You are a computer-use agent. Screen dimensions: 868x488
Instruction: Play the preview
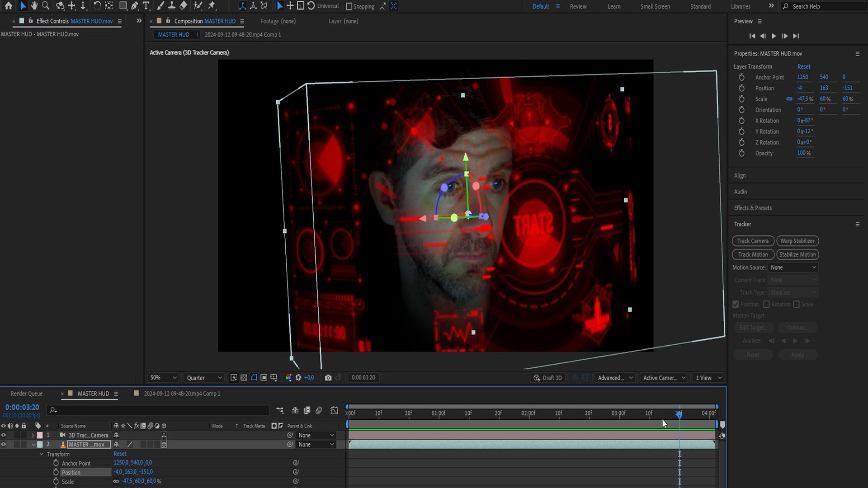coord(774,36)
